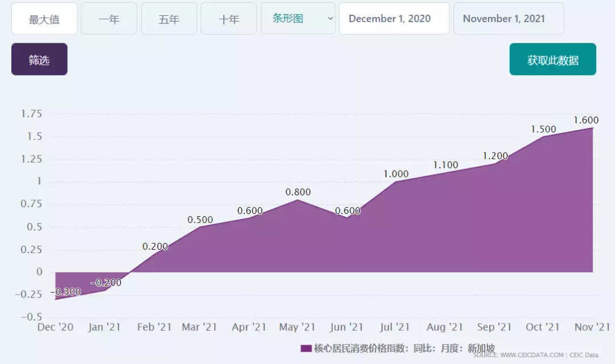The width and height of the screenshot is (615, 364).
Task: Click the 1.000 data label for July
Action: (x=396, y=175)
